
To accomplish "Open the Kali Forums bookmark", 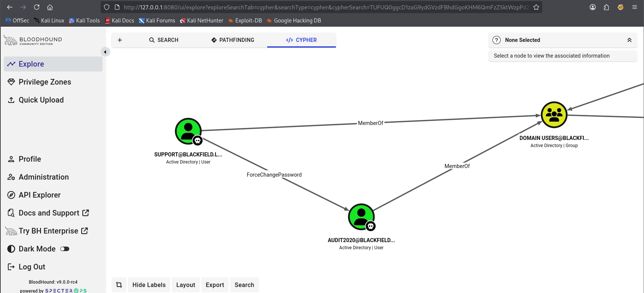I will (x=157, y=21).
